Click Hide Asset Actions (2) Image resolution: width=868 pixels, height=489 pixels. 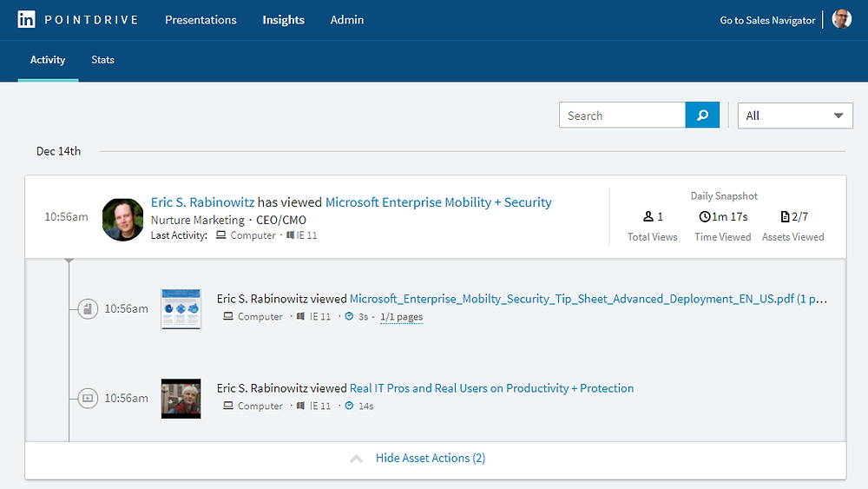pos(431,458)
